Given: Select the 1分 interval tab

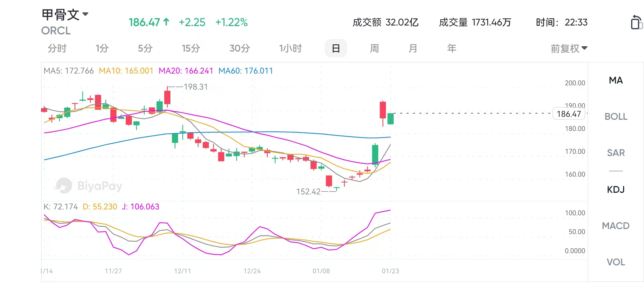Looking at the screenshot, I should point(102,49).
